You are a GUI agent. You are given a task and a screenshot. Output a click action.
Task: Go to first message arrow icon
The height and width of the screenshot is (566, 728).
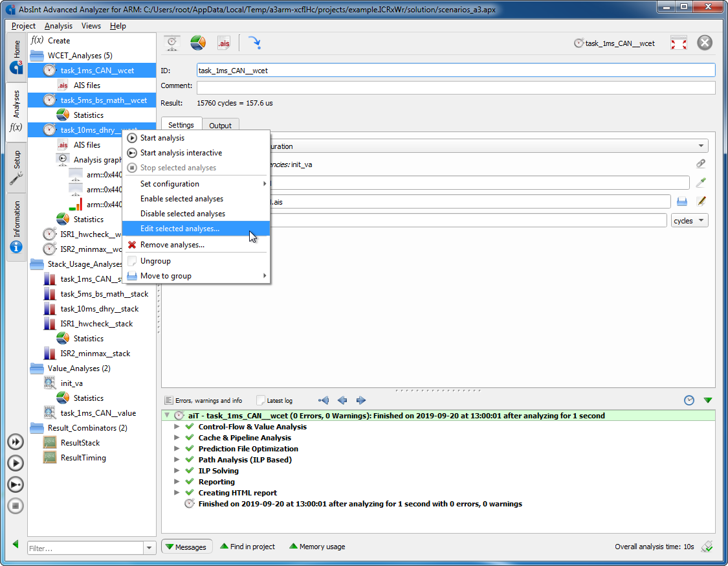(324, 400)
